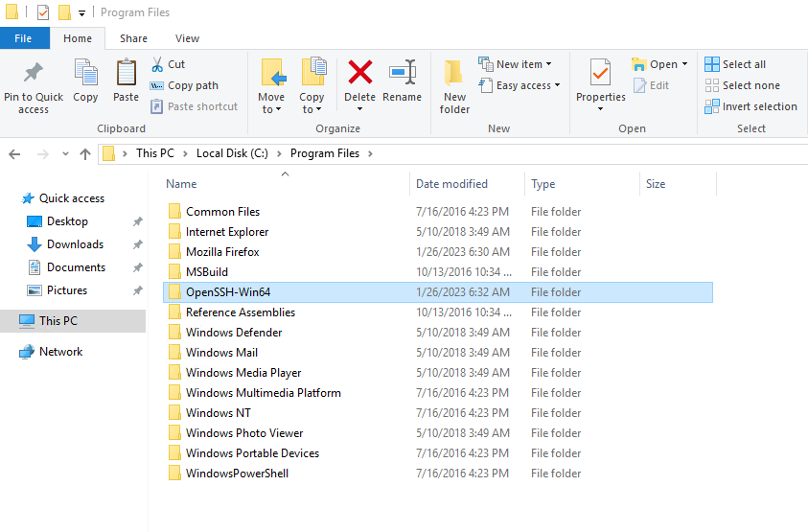Click the greyed Edit icon
The image size is (808, 532).
tap(639, 85)
